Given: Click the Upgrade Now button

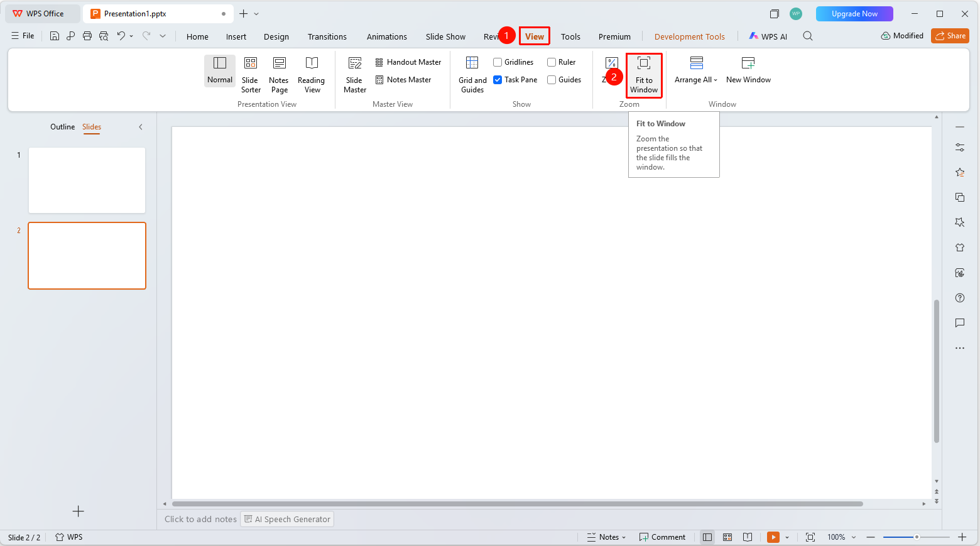Looking at the screenshot, I should 854,14.
